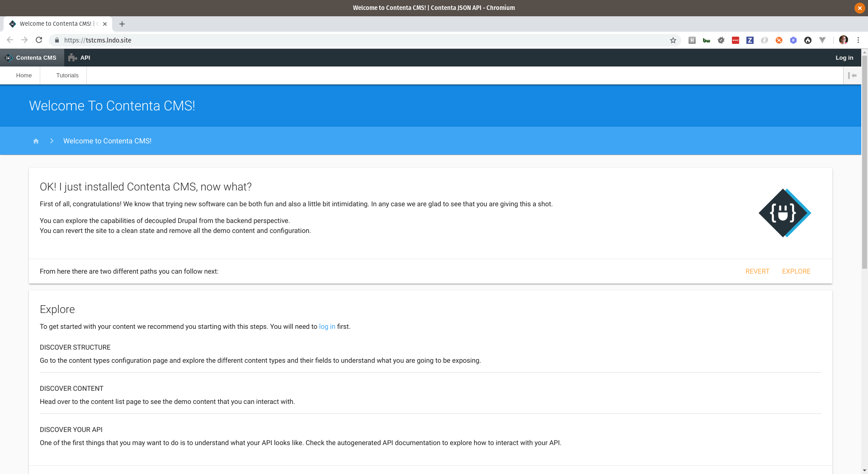Click the gray gear extension icon
Viewport: 868px width, 474px height.
[721, 40]
